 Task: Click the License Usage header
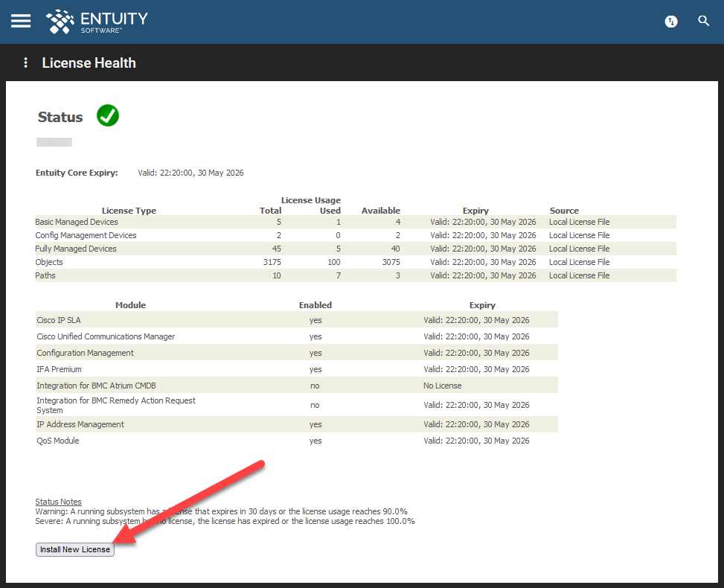pyautogui.click(x=311, y=200)
